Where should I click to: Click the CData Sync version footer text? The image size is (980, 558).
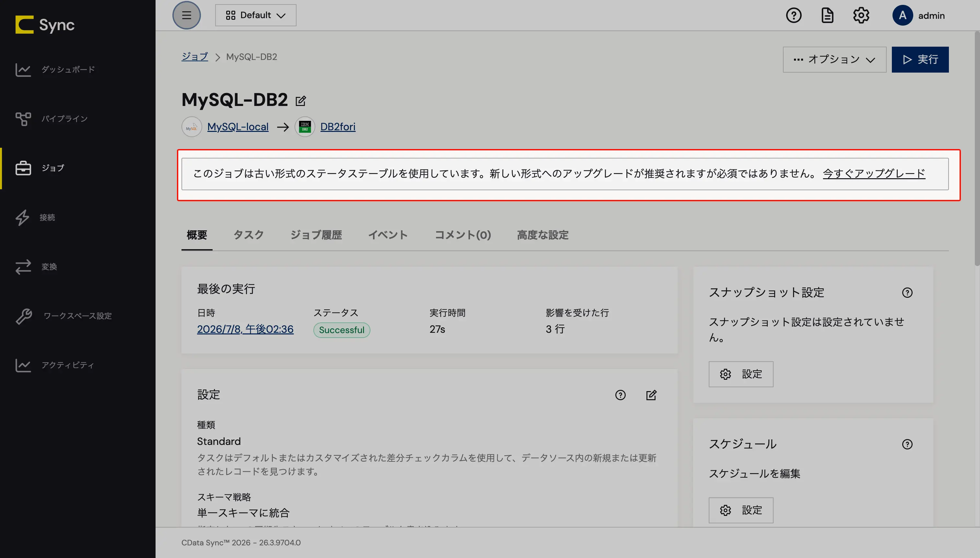click(241, 543)
